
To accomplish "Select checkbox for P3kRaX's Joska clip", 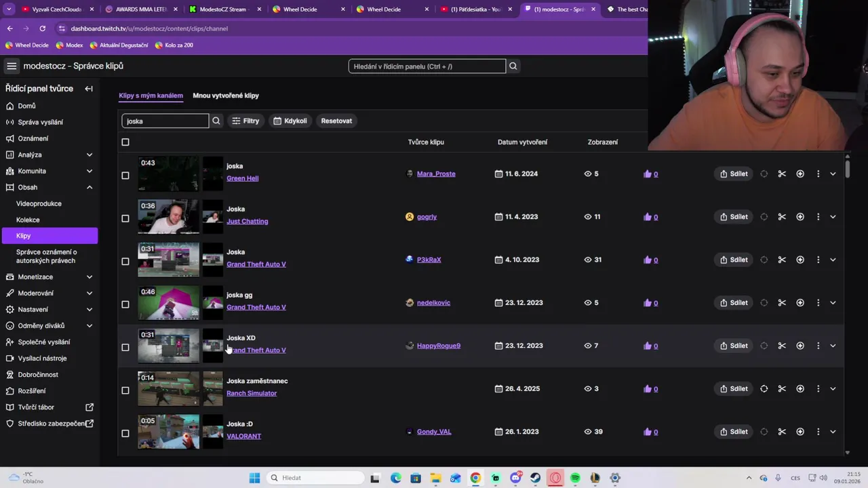I will [125, 262].
